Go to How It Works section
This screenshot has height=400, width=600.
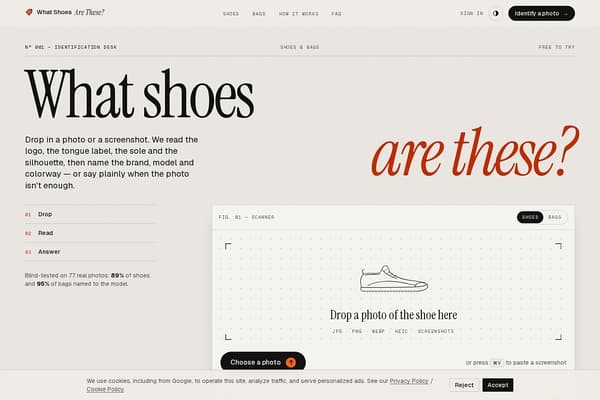coord(298,14)
